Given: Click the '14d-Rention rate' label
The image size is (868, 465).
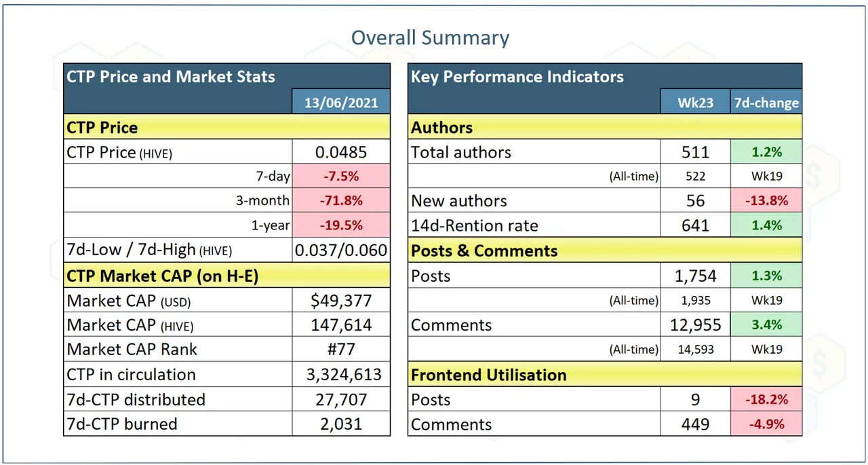Looking at the screenshot, I should [x=473, y=225].
